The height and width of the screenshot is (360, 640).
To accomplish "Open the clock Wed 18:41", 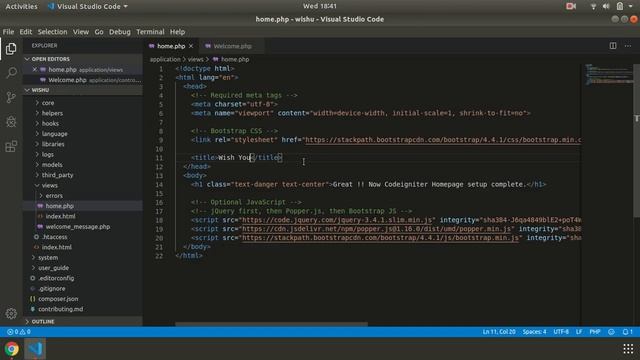I will (x=320, y=6).
